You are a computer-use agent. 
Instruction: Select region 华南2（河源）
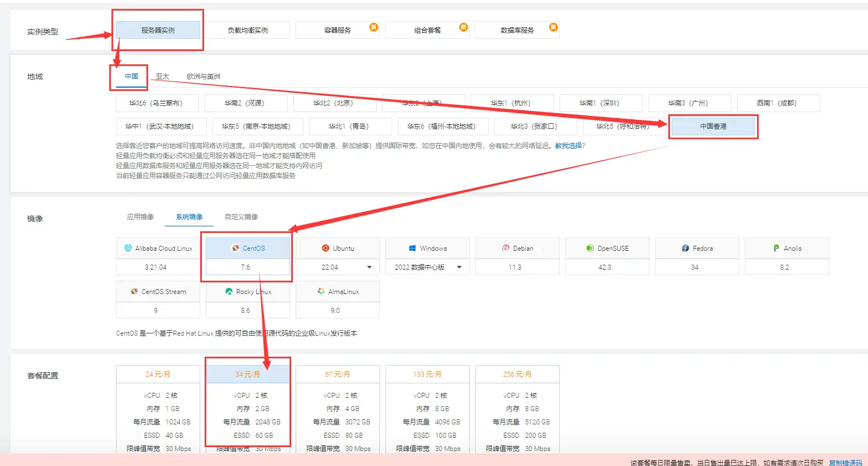pos(246,103)
